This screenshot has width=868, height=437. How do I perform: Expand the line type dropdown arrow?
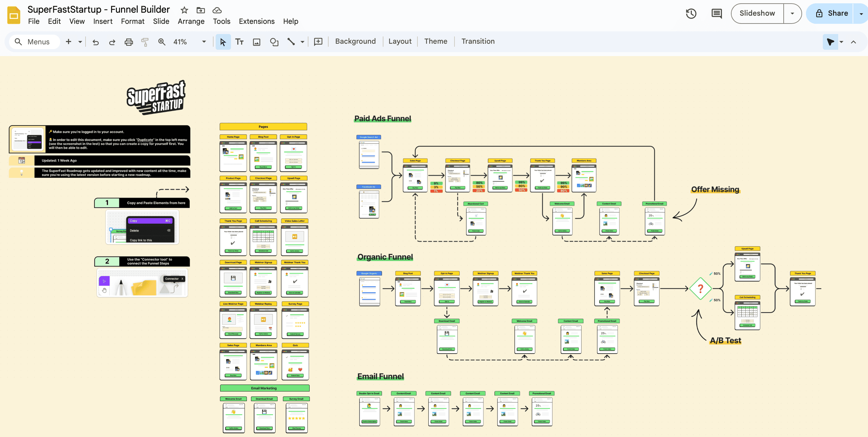(302, 42)
